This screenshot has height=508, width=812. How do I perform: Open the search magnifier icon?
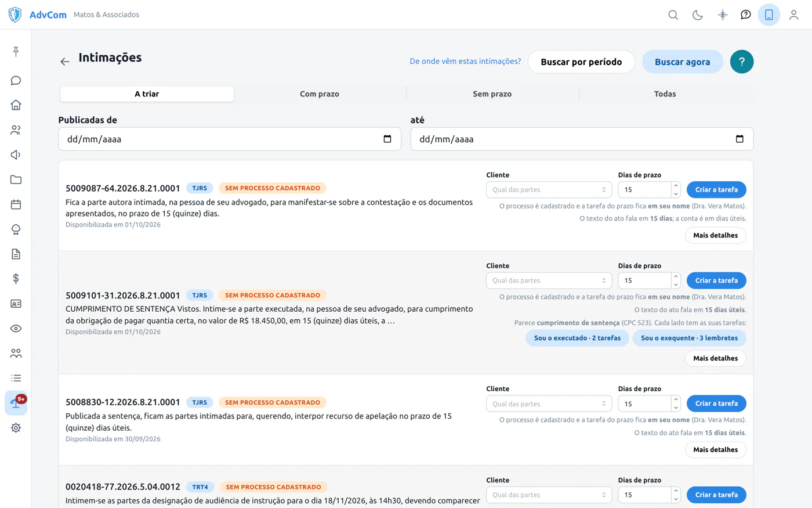(673, 15)
